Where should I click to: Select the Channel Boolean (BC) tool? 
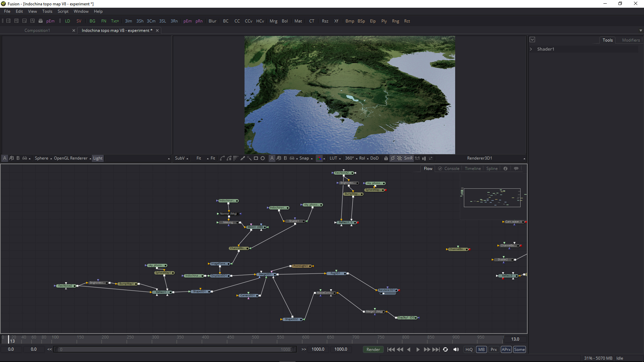[226, 21]
